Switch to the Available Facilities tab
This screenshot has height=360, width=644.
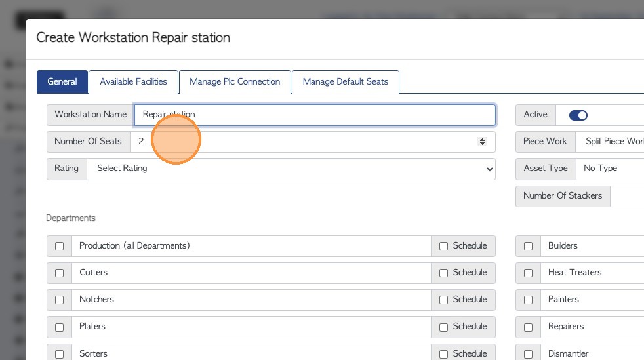pyautogui.click(x=133, y=81)
